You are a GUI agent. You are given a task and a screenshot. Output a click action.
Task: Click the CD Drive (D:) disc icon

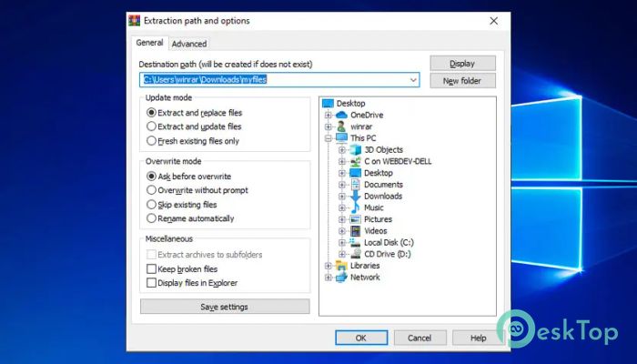click(x=356, y=254)
